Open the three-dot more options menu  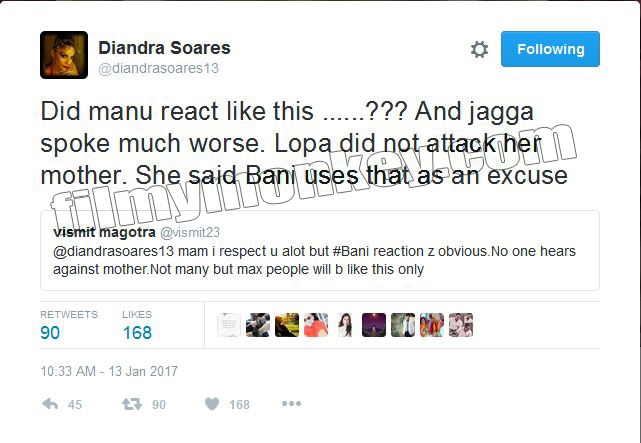click(291, 404)
